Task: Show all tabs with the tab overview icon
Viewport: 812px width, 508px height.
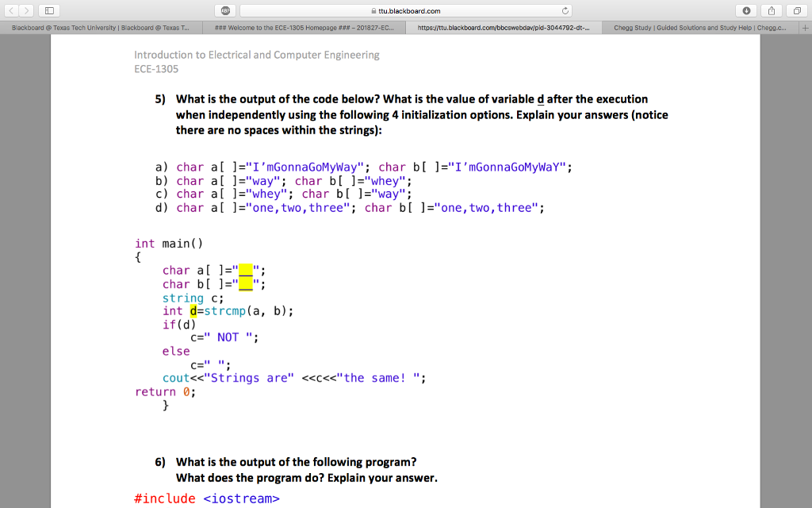Action: [797, 11]
